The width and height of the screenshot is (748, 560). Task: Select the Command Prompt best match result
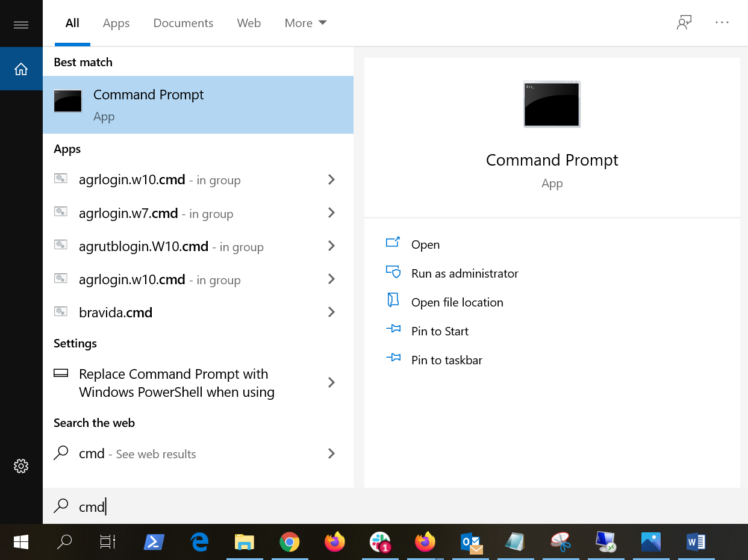point(198,105)
